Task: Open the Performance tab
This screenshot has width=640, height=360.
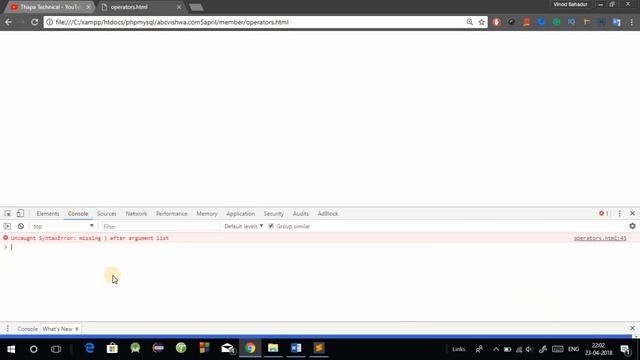Action: click(172, 213)
